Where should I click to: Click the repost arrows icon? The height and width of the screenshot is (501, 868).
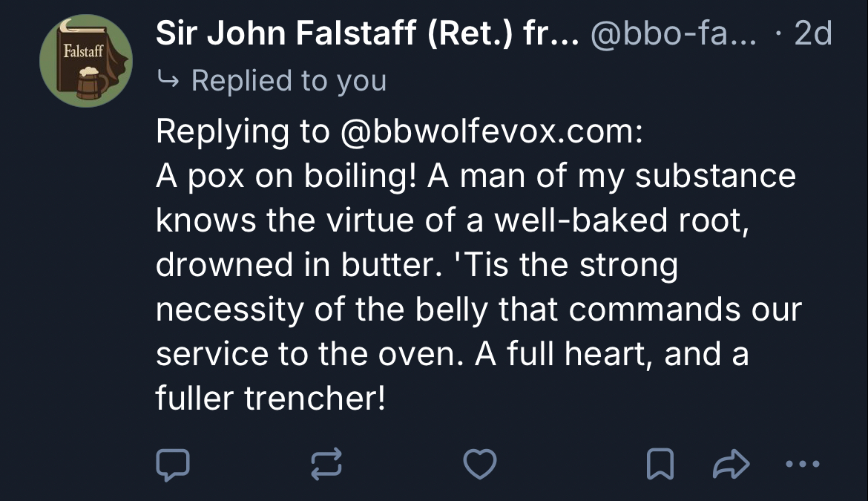[326, 465]
